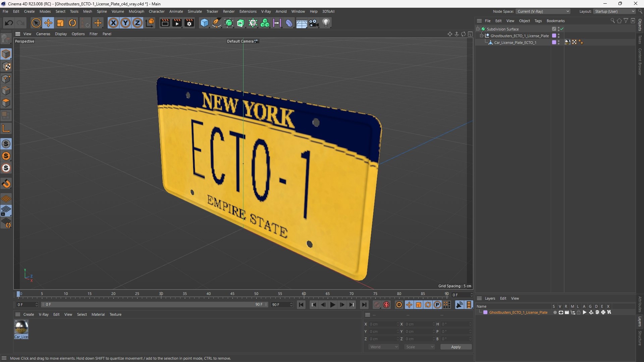Open Material manager Create menu
This screenshot has height=362, width=644.
[29, 314]
